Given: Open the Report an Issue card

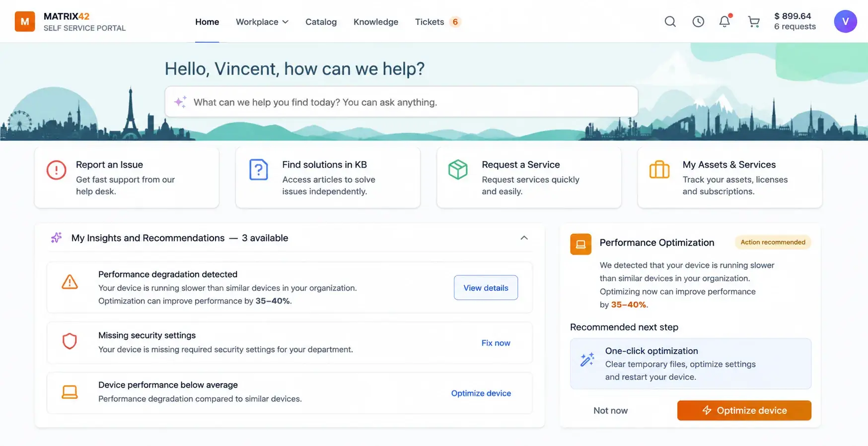Looking at the screenshot, I should (127, 177).
